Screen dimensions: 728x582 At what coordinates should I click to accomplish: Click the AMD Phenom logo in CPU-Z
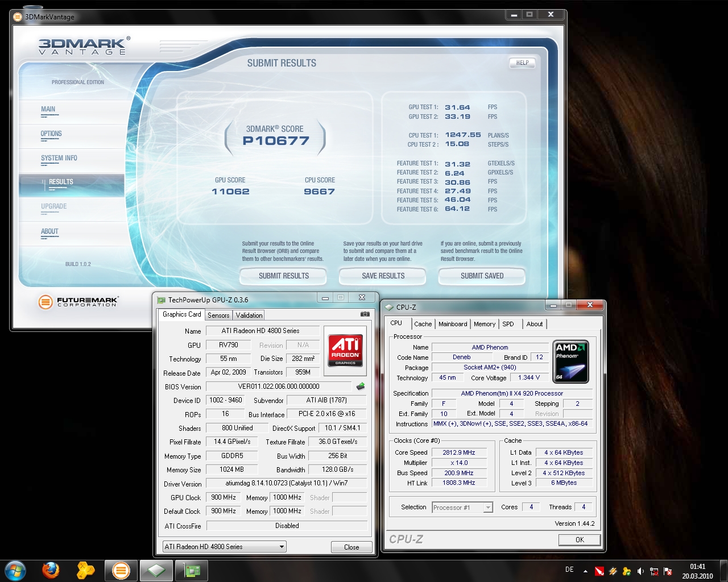coord(570,361)
